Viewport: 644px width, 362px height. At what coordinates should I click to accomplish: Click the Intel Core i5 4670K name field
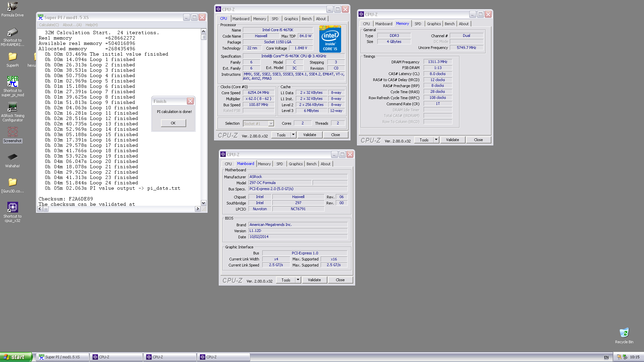278,30
